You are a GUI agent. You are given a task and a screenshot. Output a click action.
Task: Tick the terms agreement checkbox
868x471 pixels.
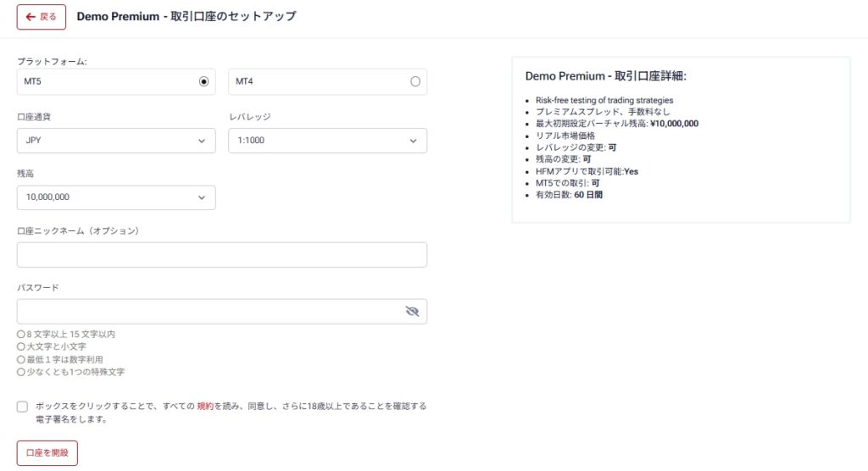(23, 407)
